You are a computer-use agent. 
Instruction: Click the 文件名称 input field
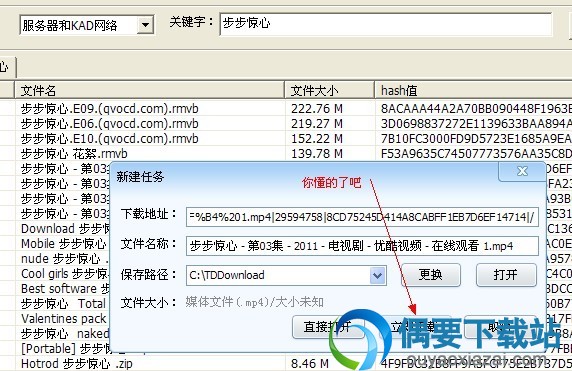362,246
